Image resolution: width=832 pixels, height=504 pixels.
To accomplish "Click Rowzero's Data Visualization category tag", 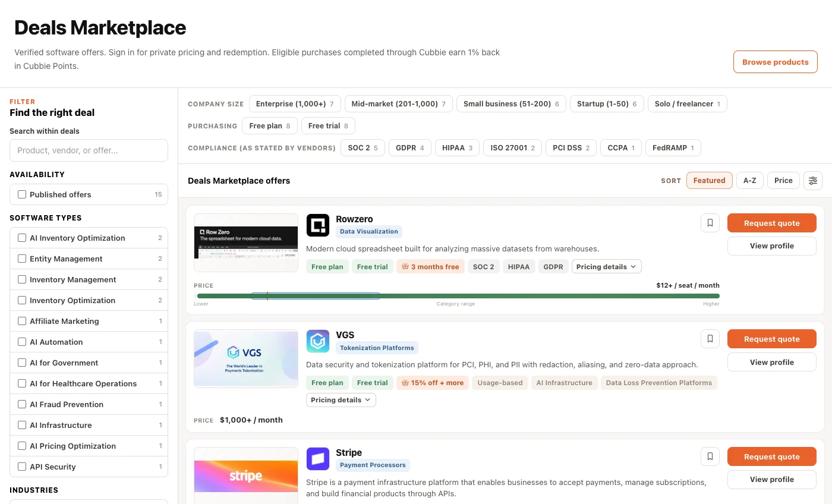I will [369, 232].
